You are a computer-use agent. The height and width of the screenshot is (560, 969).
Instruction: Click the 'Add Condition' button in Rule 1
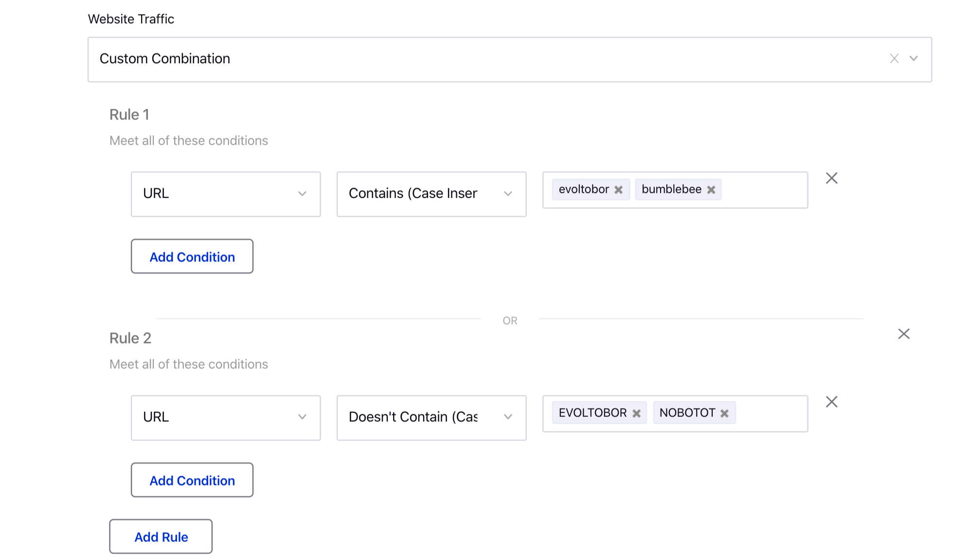[x=192, y=256]
